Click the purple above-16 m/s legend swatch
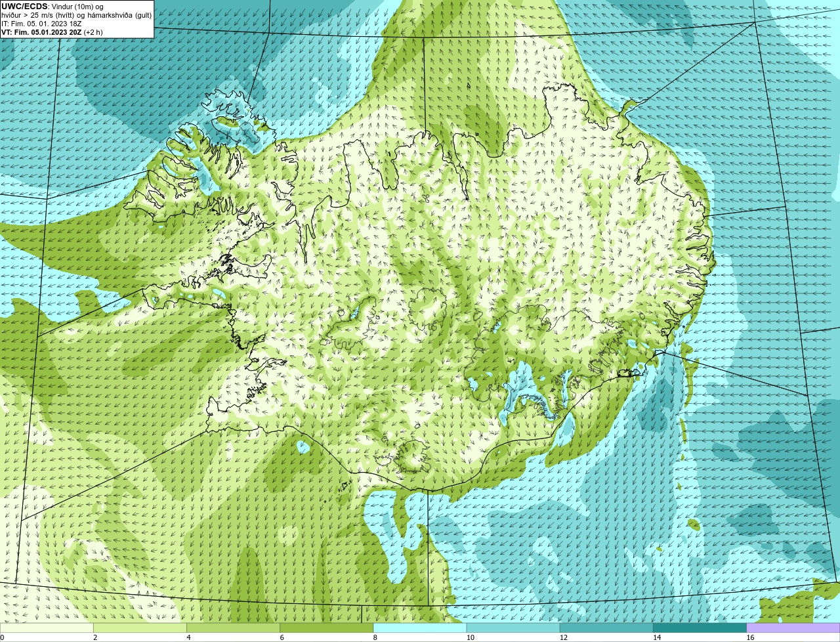 [793, 628]
